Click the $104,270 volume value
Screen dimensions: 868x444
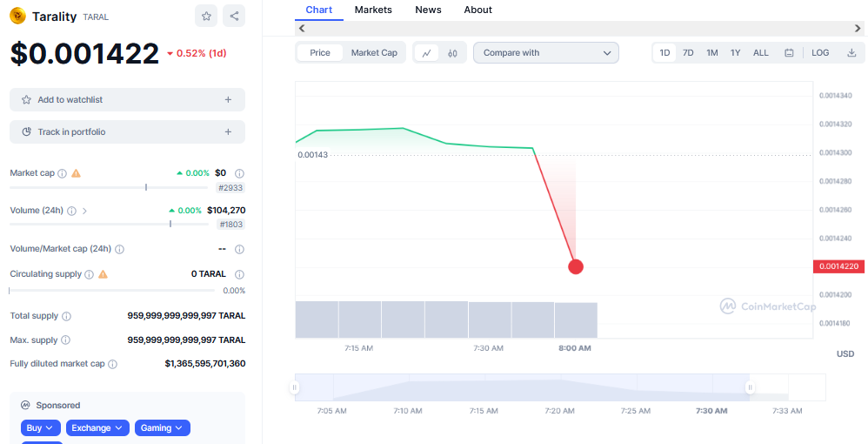[x=226, y=211]
